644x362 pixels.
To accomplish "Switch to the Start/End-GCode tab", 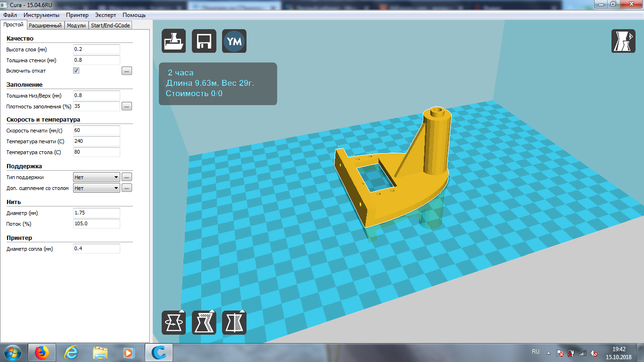I will click(110, 25).
